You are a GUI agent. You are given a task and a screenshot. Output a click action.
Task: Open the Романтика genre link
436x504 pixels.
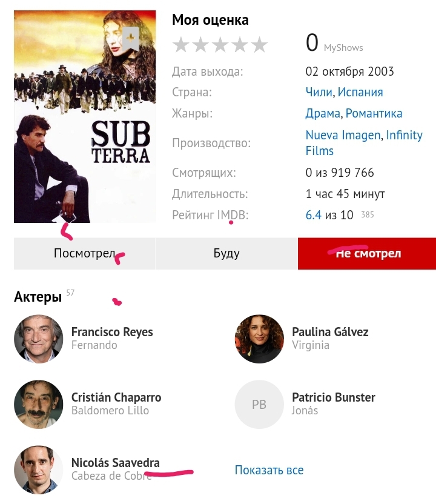tap(374, 113)
